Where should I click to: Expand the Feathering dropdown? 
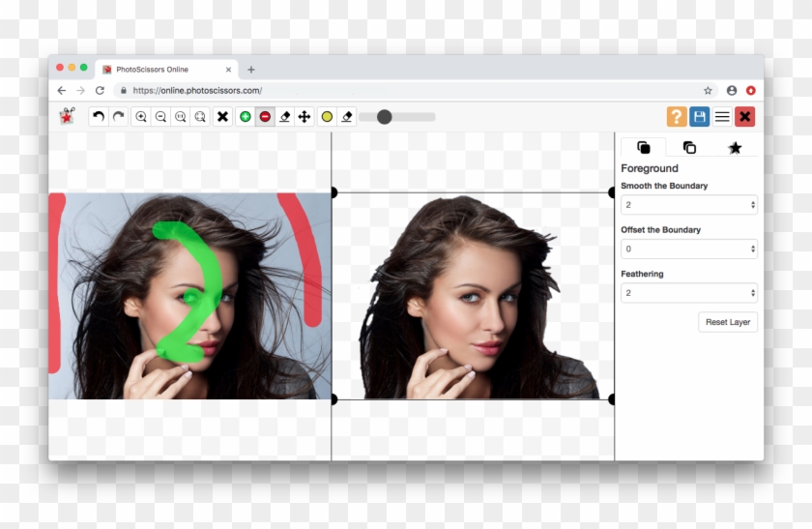(688, 293)
